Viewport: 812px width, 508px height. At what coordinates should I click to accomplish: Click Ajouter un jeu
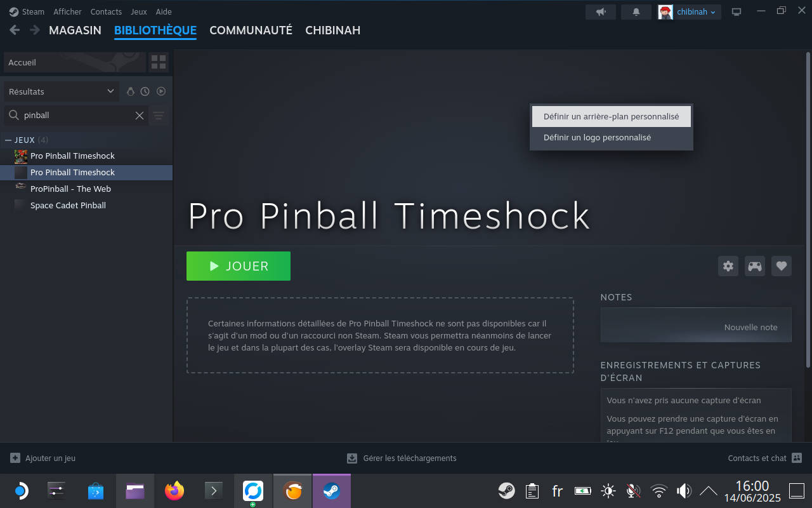[50, 458]
